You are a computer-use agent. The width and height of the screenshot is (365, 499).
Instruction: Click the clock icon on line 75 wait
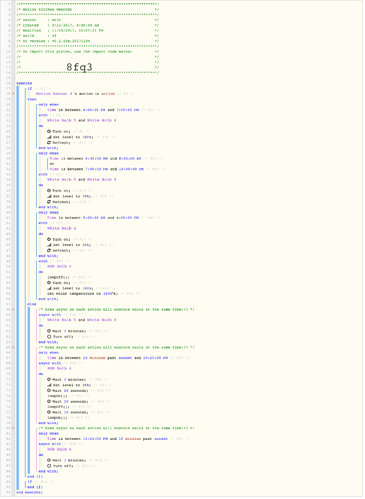click(x=49, y=401)
